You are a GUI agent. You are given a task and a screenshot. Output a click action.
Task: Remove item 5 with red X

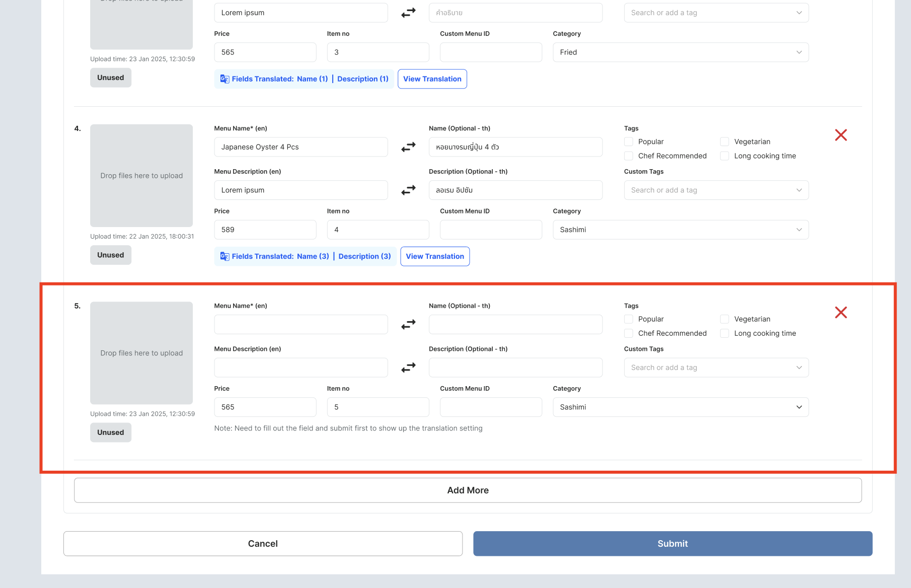[841, 313]
